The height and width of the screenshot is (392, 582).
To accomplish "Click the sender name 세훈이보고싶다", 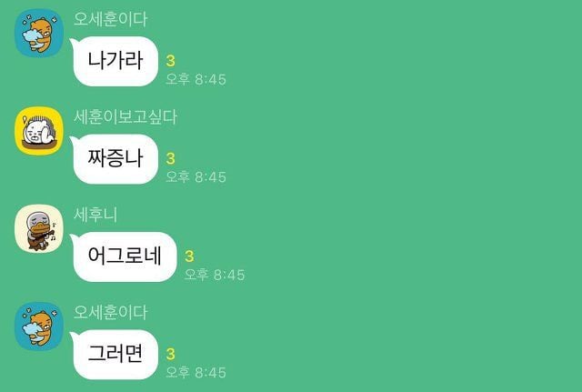I will (x=125, y=117).
